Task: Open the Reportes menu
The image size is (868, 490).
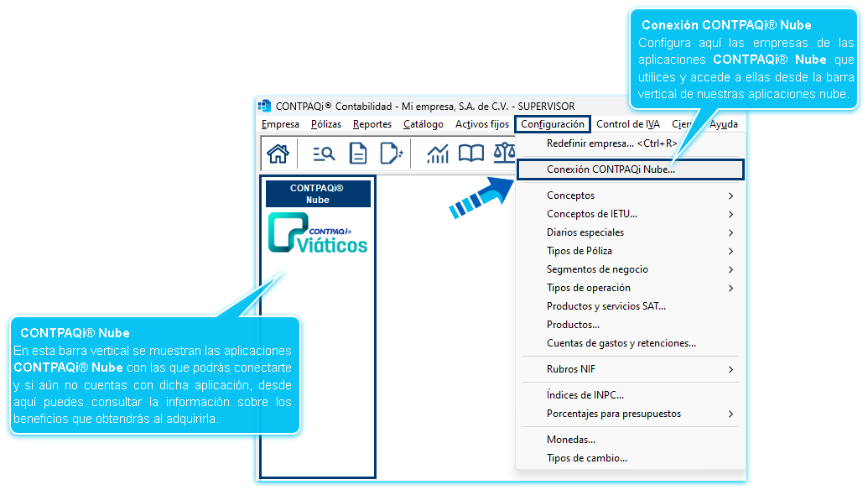Action: [372, 124]
